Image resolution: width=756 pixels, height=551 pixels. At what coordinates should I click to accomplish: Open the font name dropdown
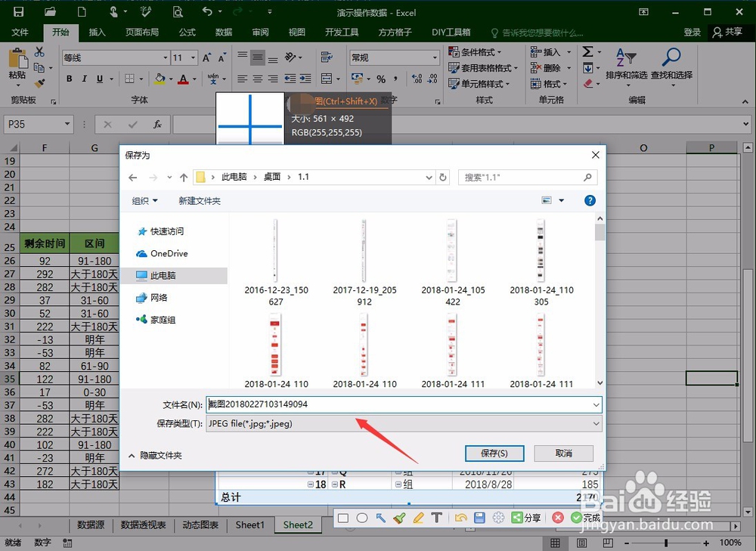(166, 58)
